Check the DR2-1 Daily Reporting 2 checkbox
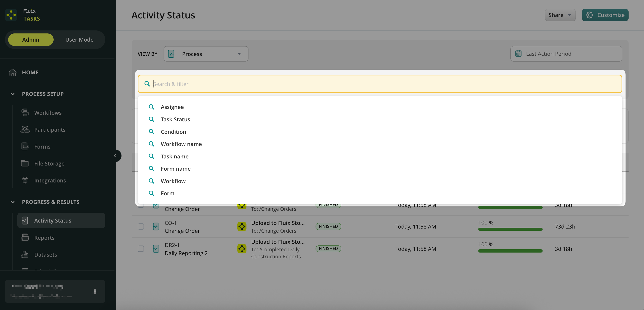The height and width of the screenshot is (310, 644). point(141,249)
